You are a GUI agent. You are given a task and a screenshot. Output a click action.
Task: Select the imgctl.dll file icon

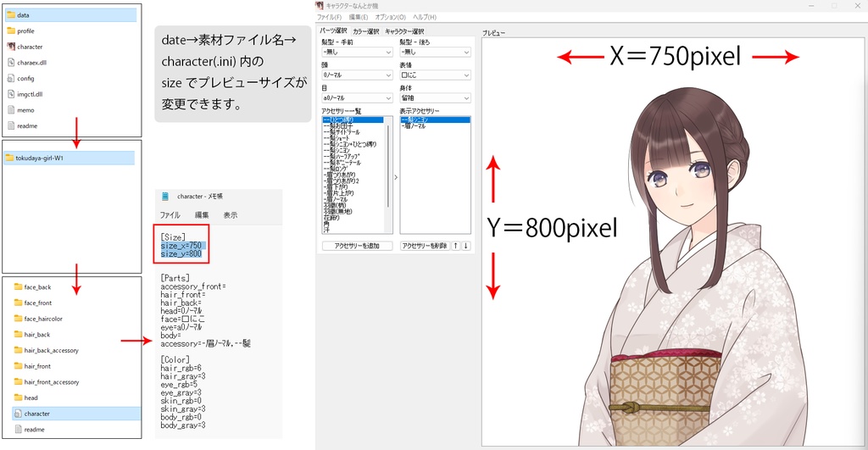pos(10,94)
